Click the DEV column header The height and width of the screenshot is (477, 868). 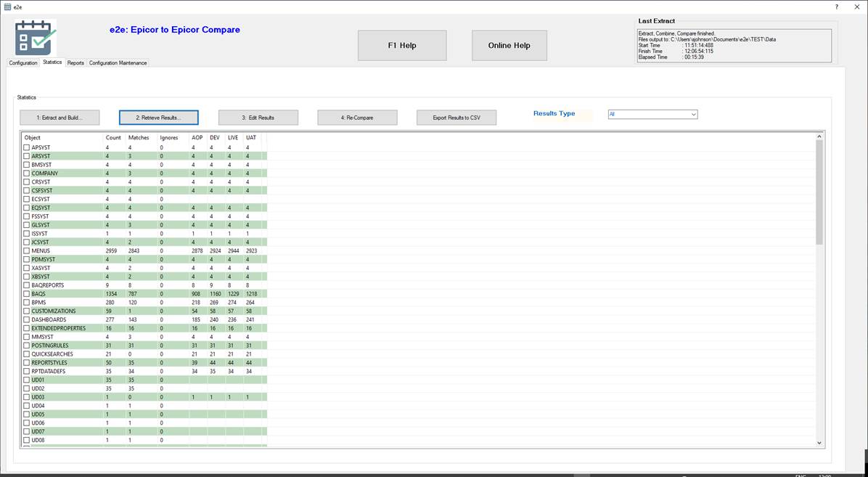pos(216,137)
